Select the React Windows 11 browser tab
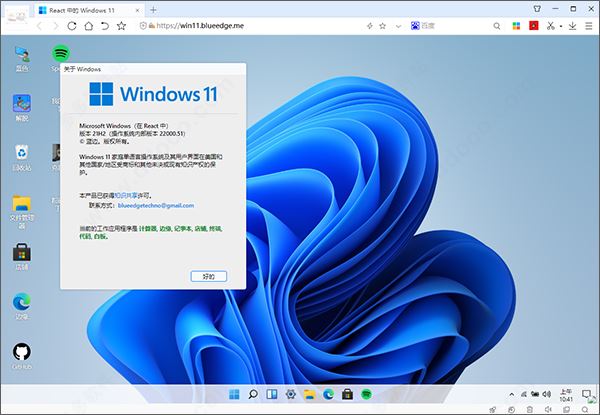 [90, 10]
